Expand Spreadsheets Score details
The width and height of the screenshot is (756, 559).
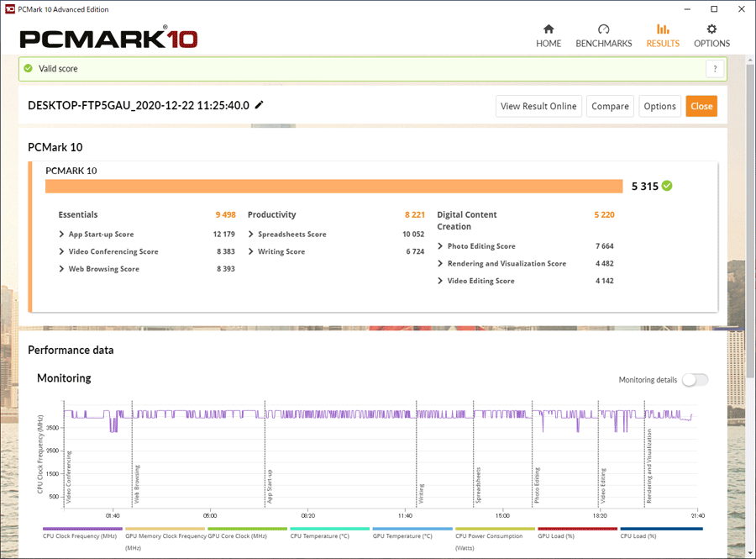(x=250, y=234)
